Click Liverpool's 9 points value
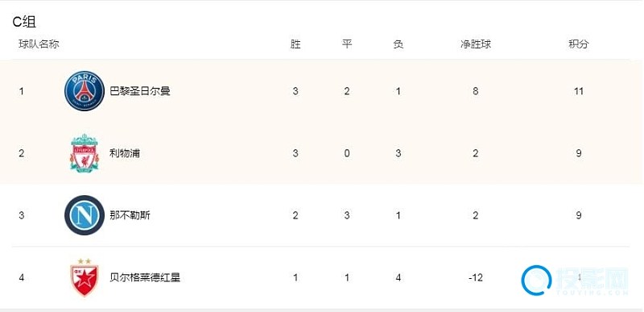Image resolution: width=644 pixels, height=312 pixels. pos(579,153)
